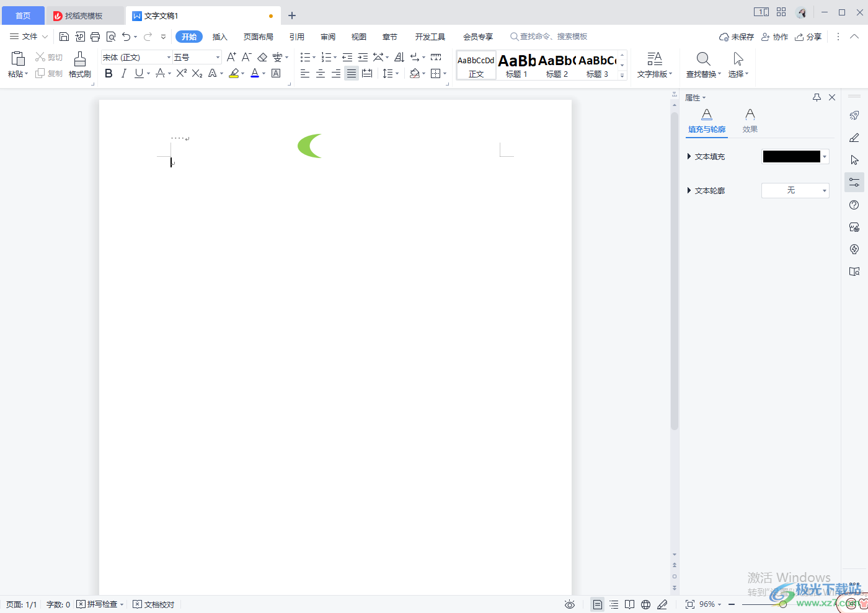Open the bullet list dropdown arrow
This screenshot has height=613, width=868.
tap(314, 58)
